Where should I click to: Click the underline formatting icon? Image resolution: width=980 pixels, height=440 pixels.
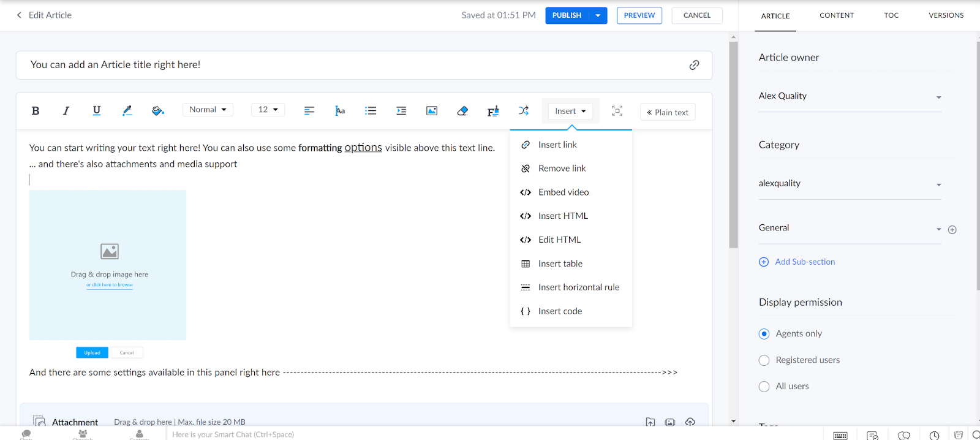pos(96,111)
